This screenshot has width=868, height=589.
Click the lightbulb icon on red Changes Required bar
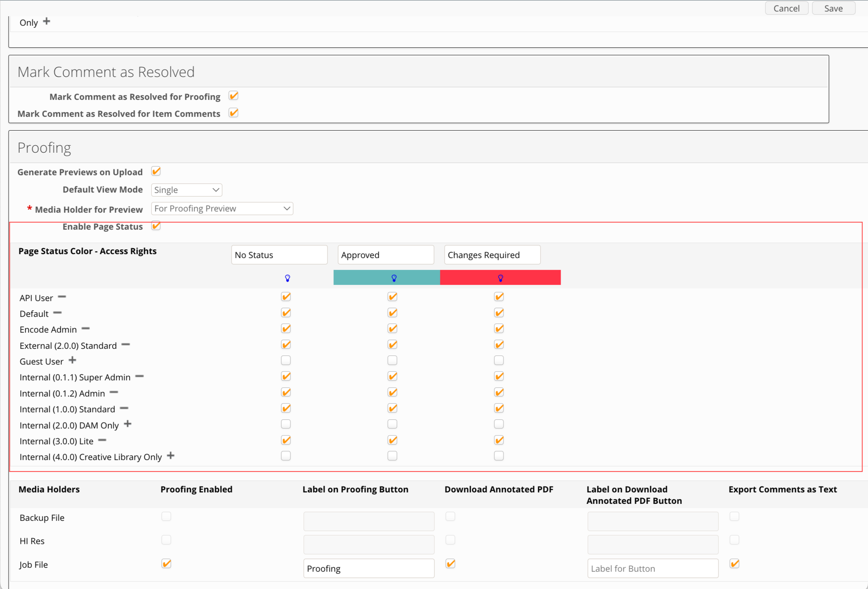click(500, 278)
